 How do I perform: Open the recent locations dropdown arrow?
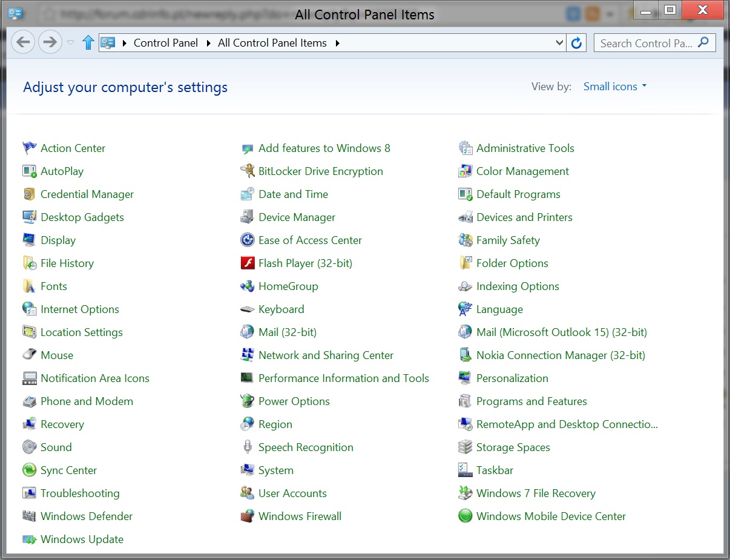click(x=70, y=43)
